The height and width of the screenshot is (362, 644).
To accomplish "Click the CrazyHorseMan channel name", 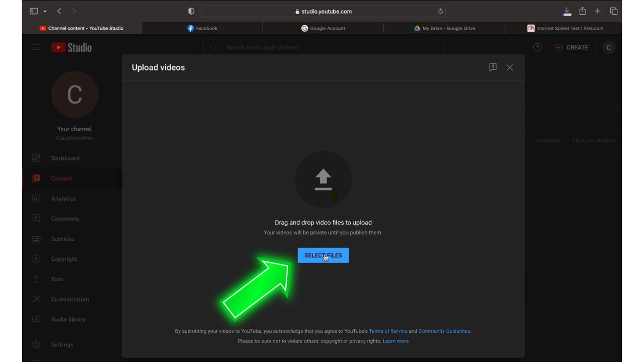I will pos(74,138).
